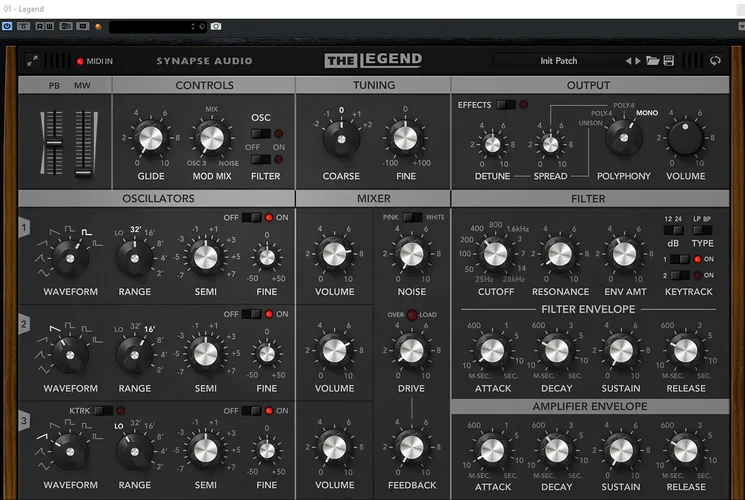This screenshot has width=745, height=500.
Task: Click the SPREAD knob
Action: [x=550, y=144]
